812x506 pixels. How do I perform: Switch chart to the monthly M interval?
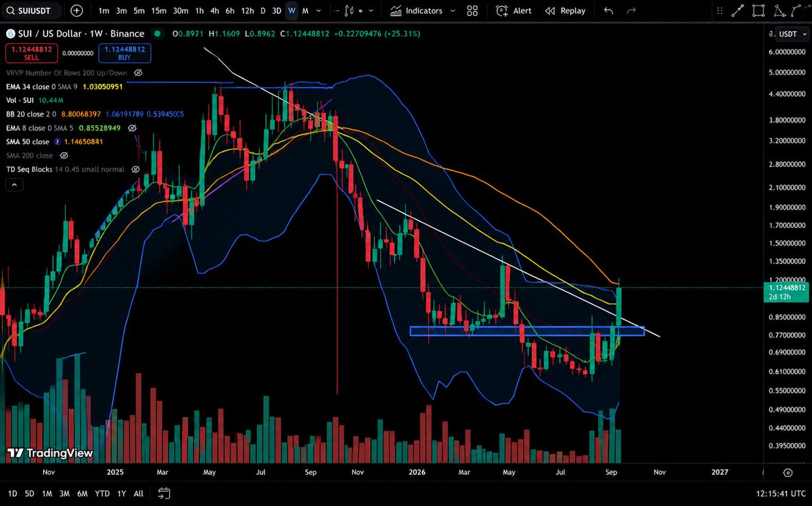[x=306, y=11]
